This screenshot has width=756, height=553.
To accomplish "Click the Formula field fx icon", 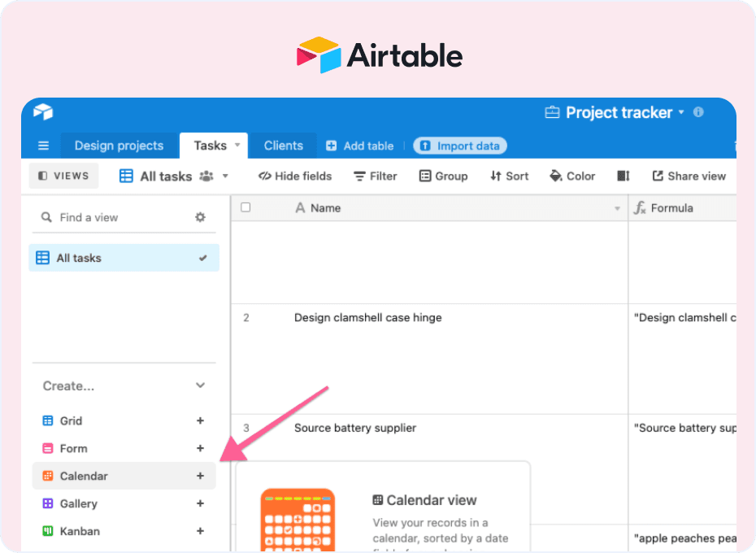I will tap(640, 208).
